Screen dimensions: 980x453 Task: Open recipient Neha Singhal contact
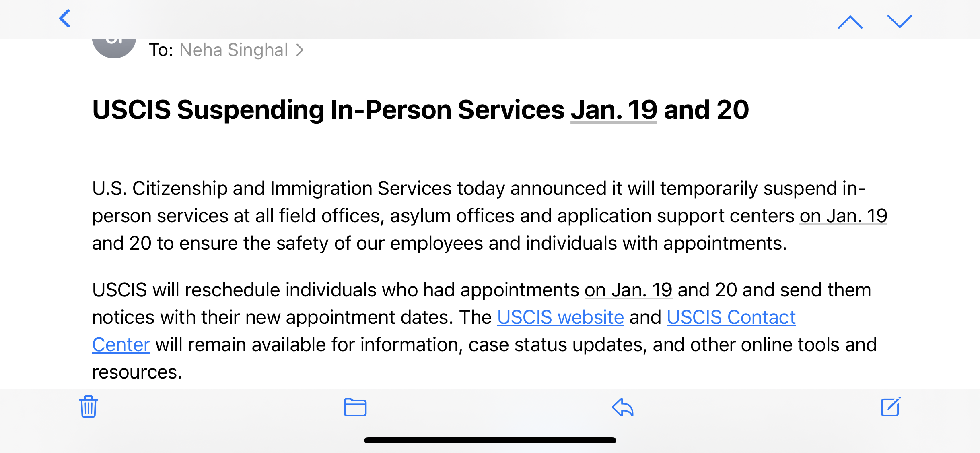[234, 50]
